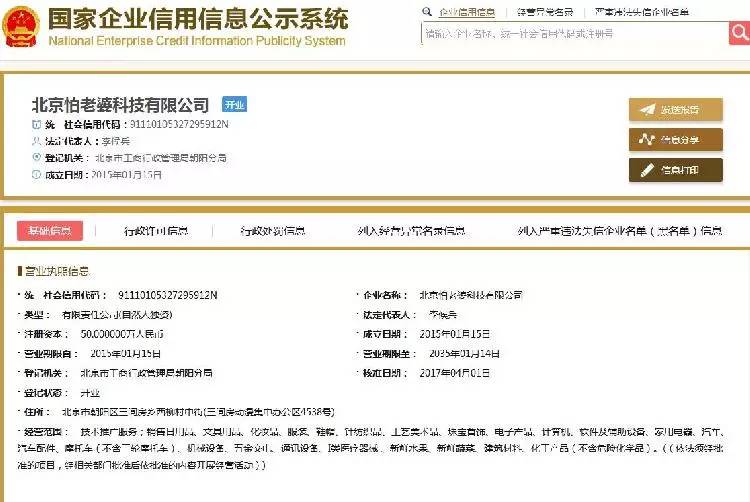Screen dimensions: 750x502
Task: Click the 开业 status badge
Action: (233, 104)
